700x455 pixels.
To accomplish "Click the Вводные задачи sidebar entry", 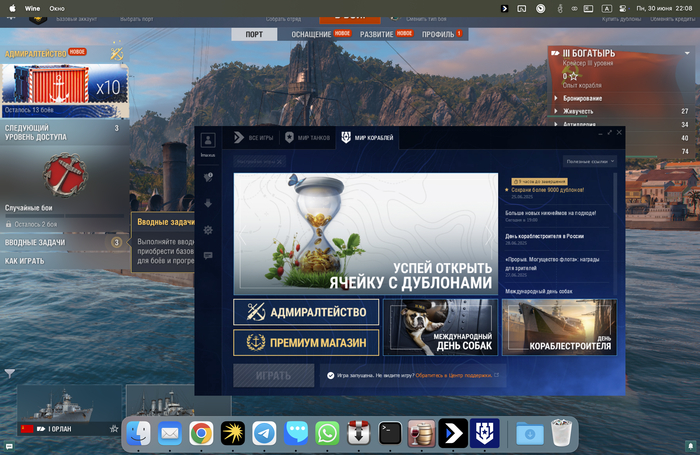I will pos(64,242).
